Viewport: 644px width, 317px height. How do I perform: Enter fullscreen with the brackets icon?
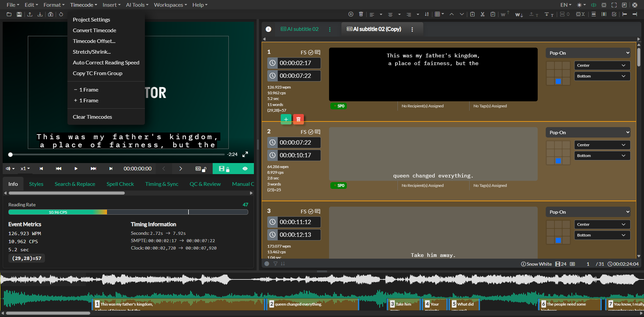click(x=614, y=5)
